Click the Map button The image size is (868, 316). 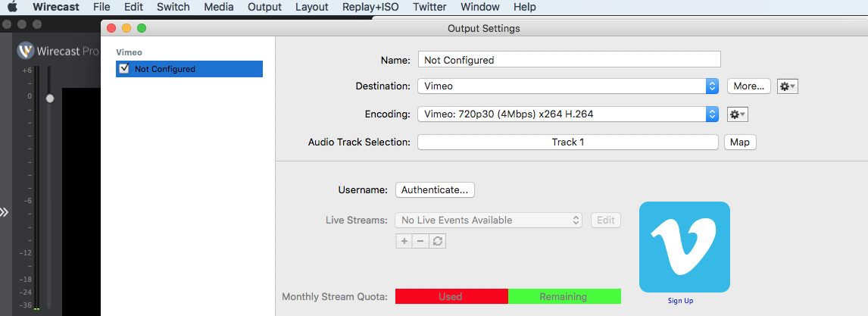(x=739, y=142)
